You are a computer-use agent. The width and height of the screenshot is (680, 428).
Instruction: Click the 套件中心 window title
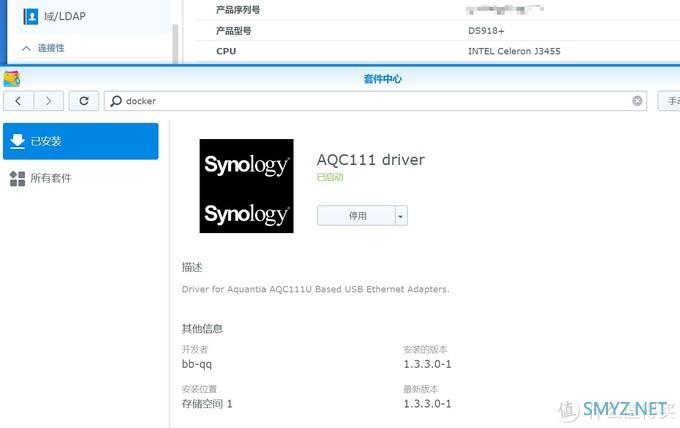(382, 79)
